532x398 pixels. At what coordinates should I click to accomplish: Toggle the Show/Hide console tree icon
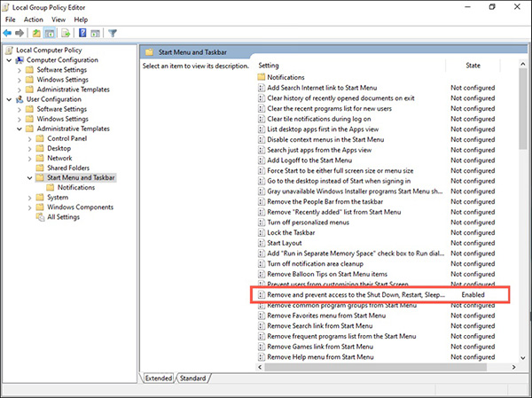tap(50, 33)
